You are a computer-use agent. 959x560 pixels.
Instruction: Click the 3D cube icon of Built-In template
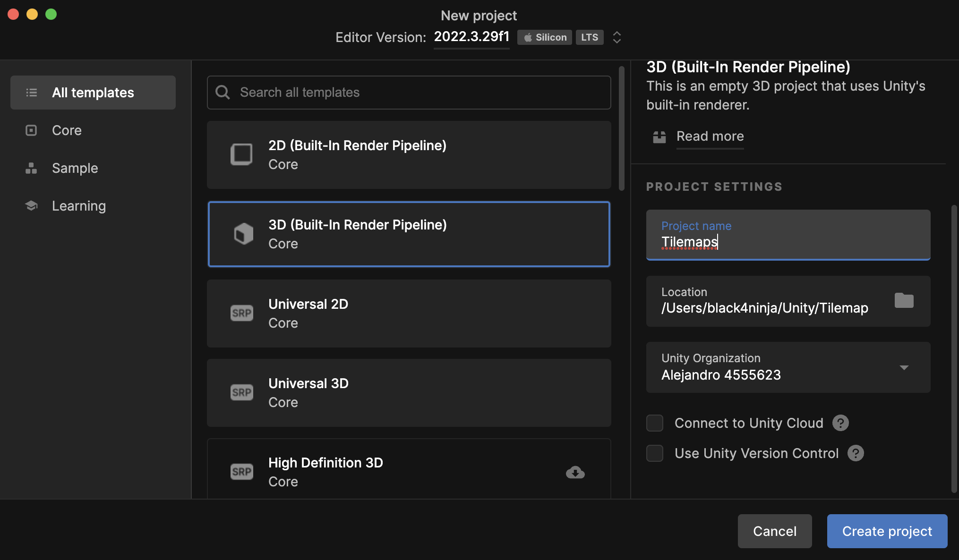tap(243, 234)
